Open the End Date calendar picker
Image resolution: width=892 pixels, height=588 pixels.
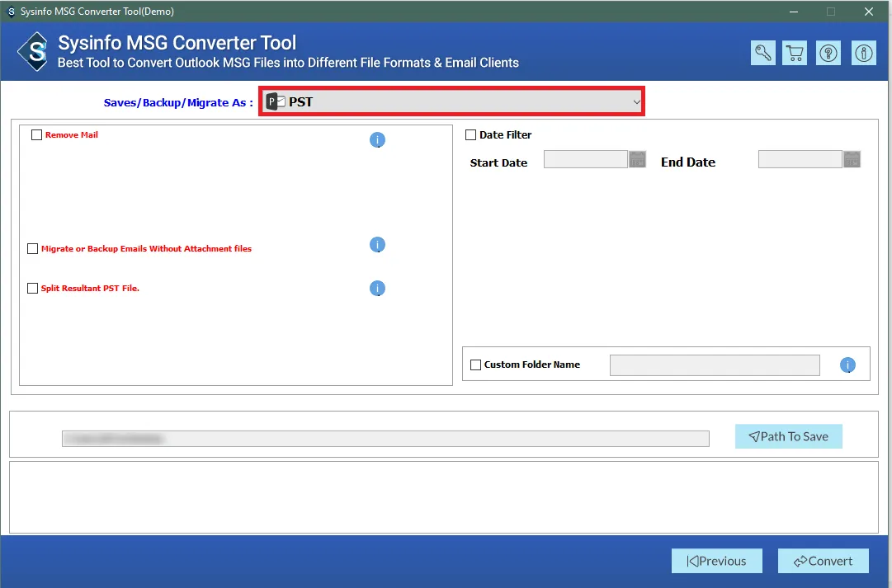(x=852, y=160)
